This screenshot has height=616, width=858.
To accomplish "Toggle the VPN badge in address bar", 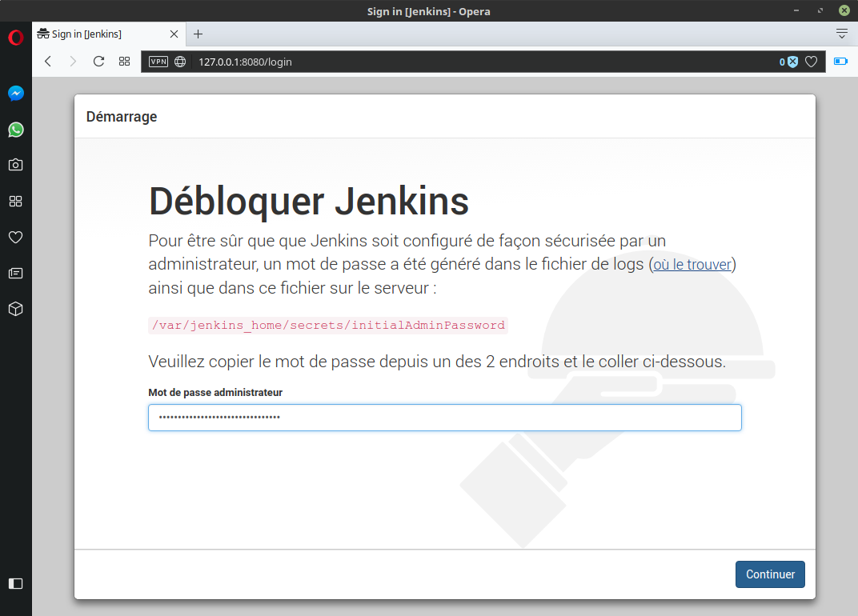I will point(158,62).
